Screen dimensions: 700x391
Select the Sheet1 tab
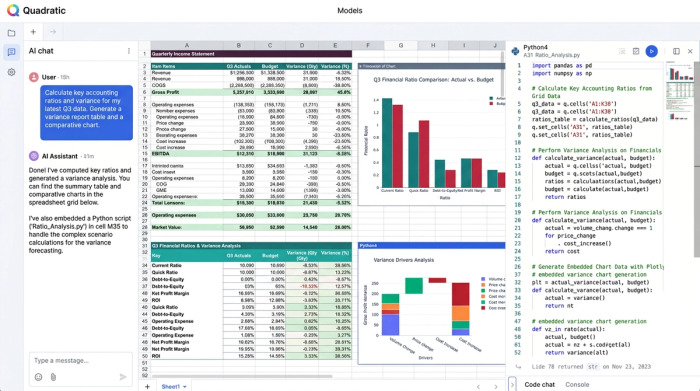(x=171, y=387)
